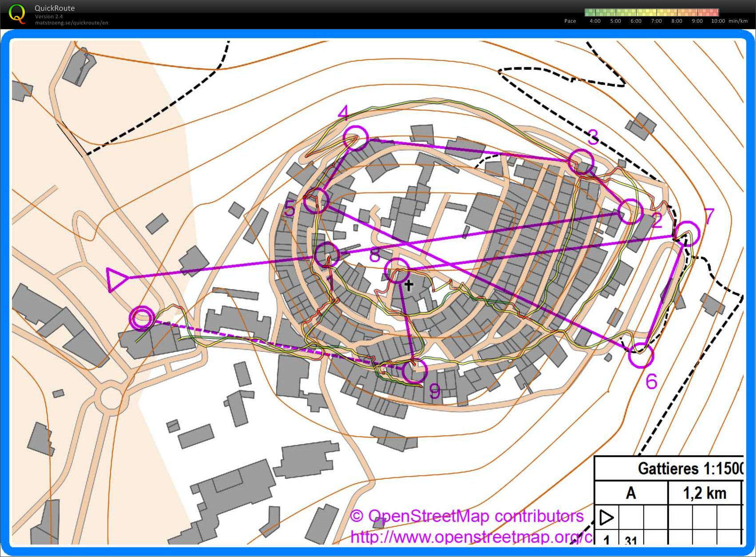Click the purple number 4 label
756x557 pixels.
coord(343,113)
